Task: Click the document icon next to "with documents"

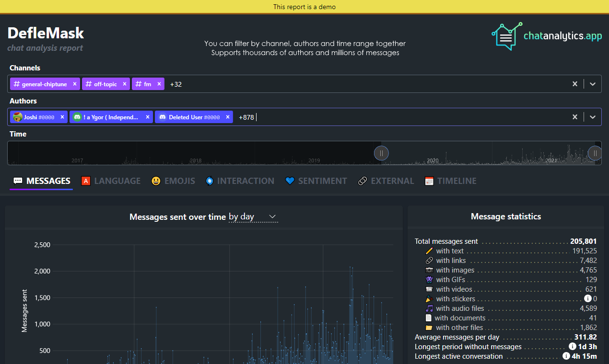Action: [429, 318]
